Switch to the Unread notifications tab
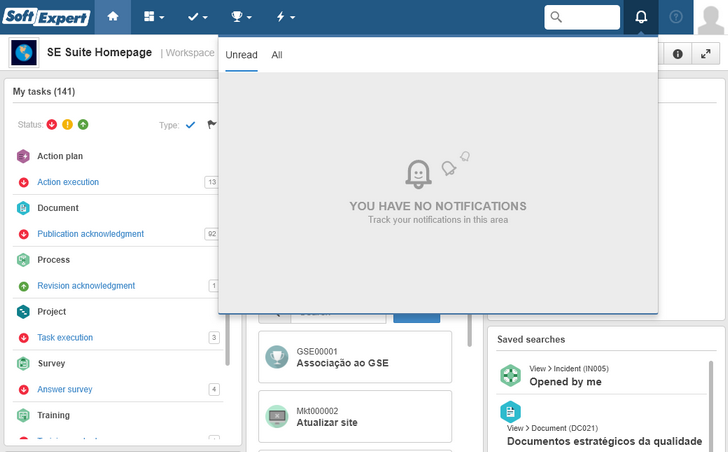This screenshot has width=728, height=452. tap(241, 55)
